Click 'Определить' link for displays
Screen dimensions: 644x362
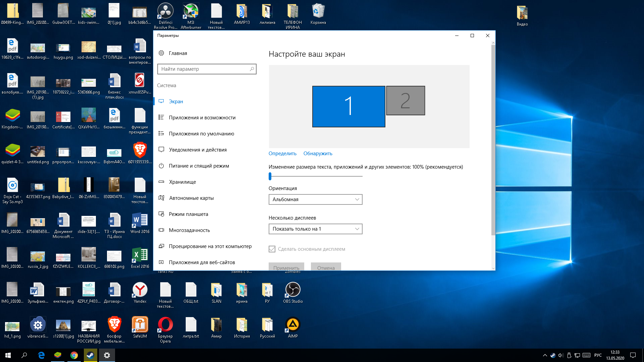click(x=283, y=154)
